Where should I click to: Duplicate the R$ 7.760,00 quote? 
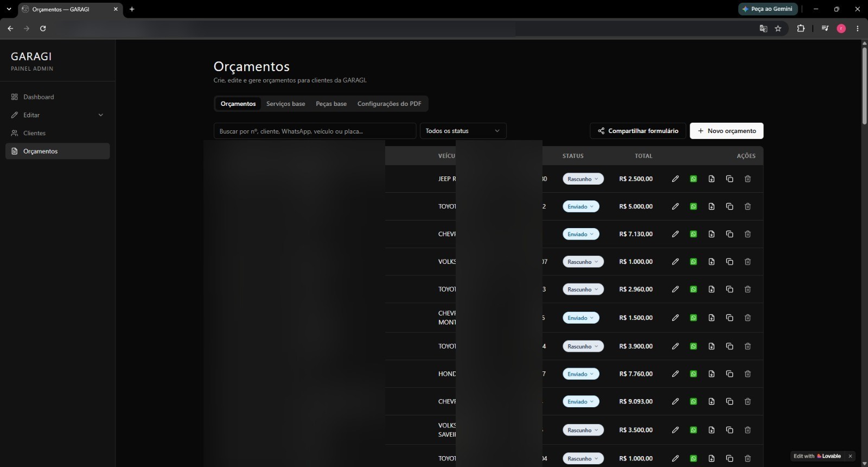point(730,374)
